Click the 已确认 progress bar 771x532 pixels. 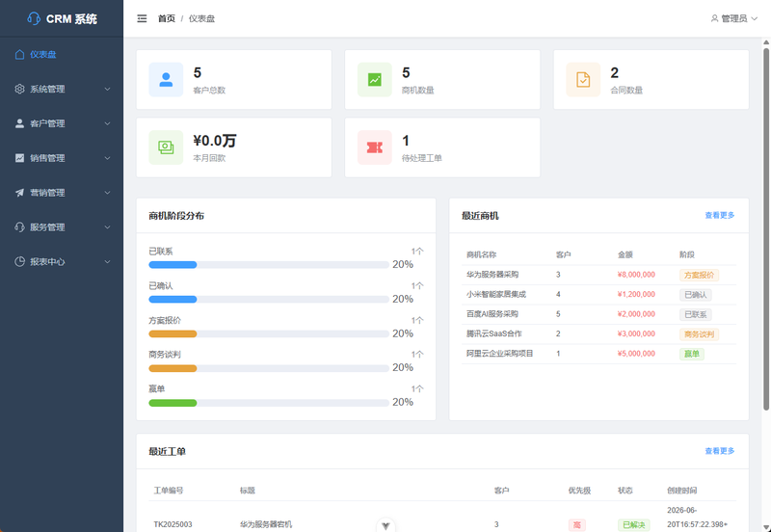tap(269, 300)
